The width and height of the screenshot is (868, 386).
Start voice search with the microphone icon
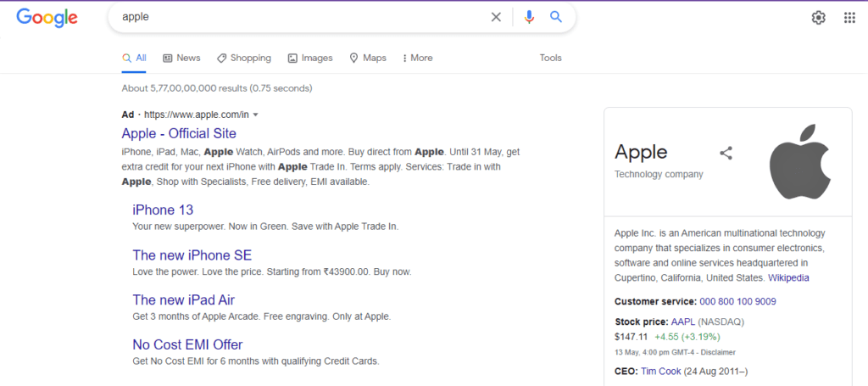[x=529, y=17]
